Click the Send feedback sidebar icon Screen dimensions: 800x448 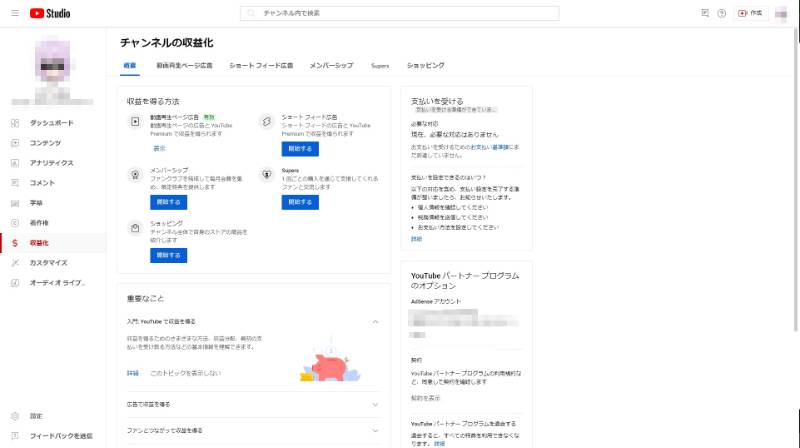(x=15, y=436)
